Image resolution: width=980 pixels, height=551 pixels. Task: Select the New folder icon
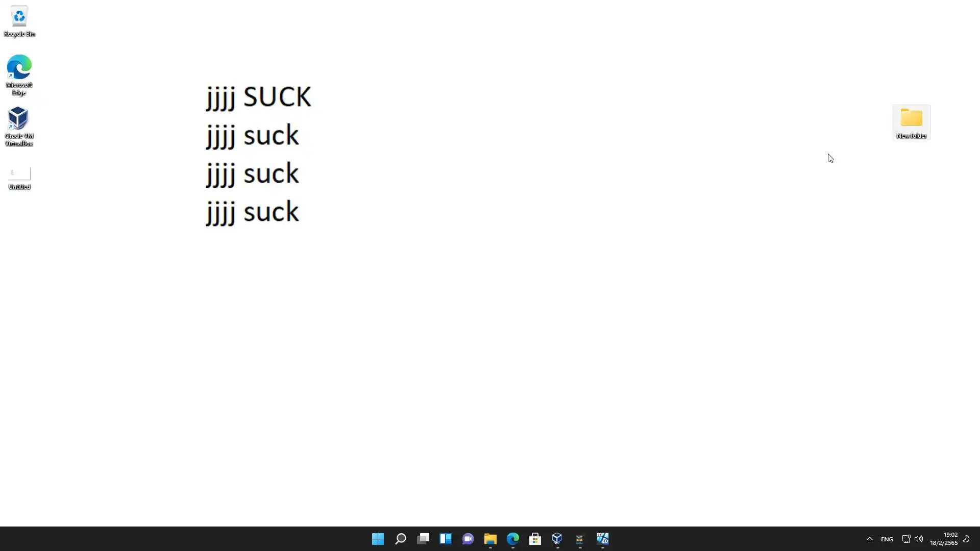pyautogui.click(x=911, y=122)
